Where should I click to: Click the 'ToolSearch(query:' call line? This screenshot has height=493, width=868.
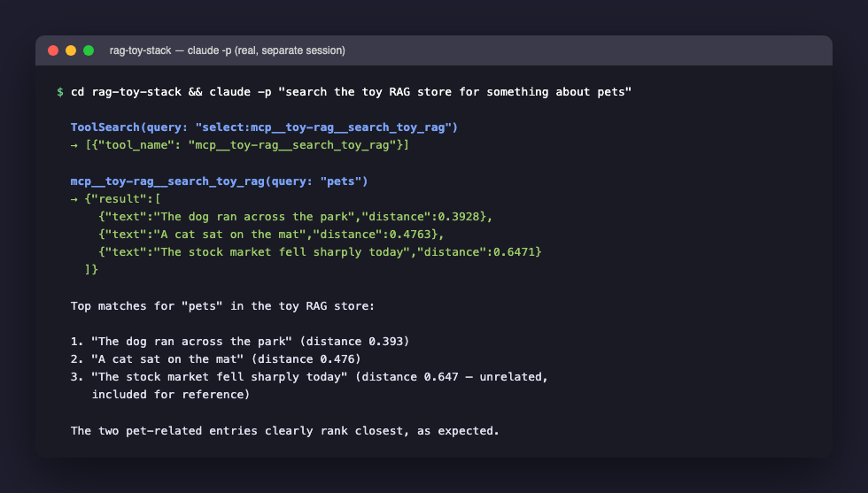coord(264,127)
